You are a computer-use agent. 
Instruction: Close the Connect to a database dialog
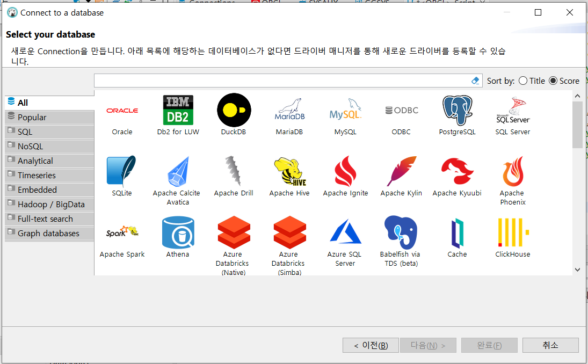pos(570,12)
